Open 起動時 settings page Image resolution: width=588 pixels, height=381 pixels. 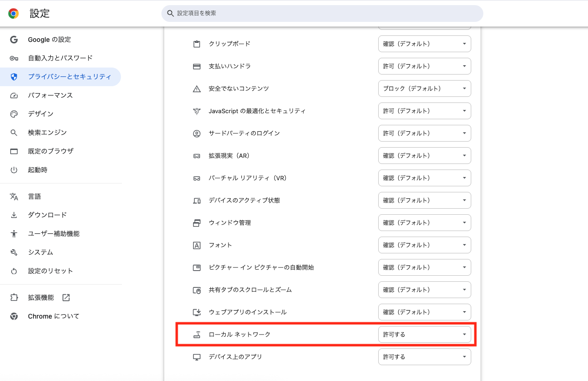(x=60, y=170)
